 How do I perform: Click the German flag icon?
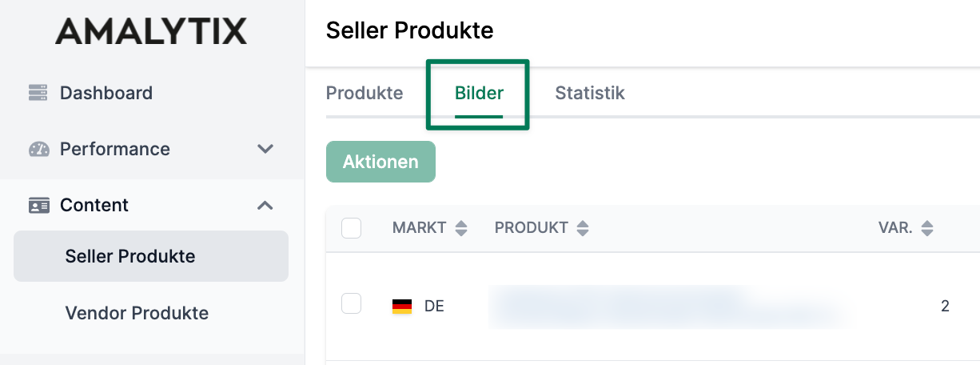(402, 306)
